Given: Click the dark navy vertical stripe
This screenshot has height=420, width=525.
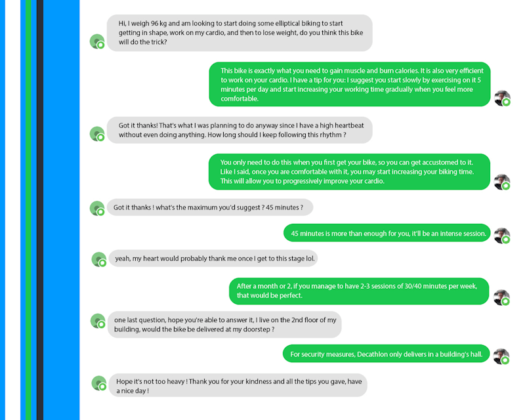Looking at the screenshot, I should click(x=40, y=210).
